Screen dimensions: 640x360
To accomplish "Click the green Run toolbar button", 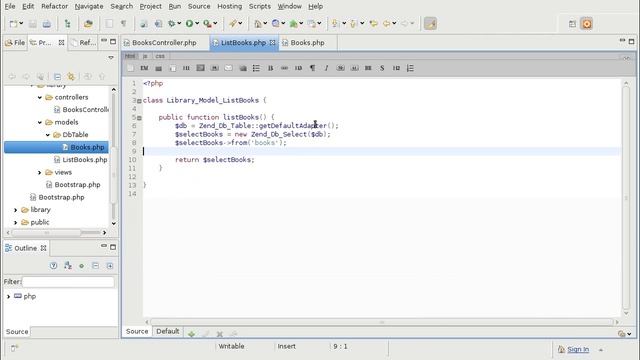I will pos(189,24).
